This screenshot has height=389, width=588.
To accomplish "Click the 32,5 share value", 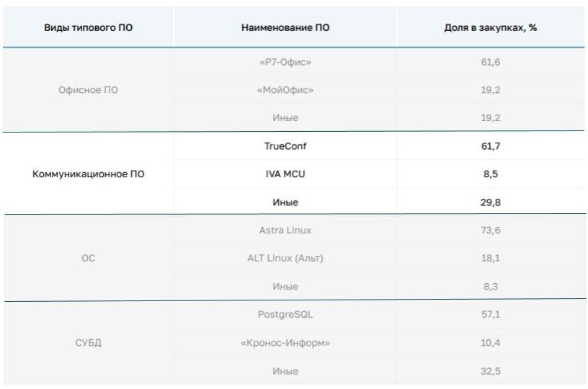I will coord(491,371).
